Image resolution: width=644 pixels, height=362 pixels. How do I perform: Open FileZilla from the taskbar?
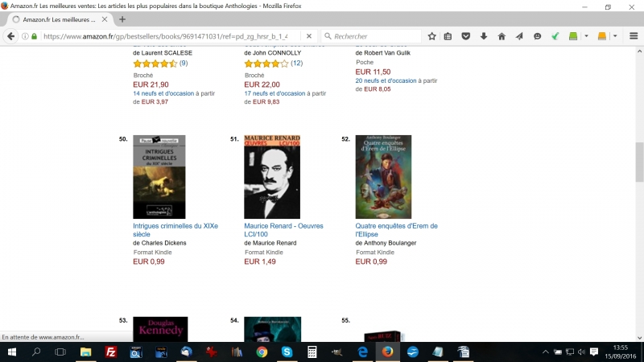point(111,352)
